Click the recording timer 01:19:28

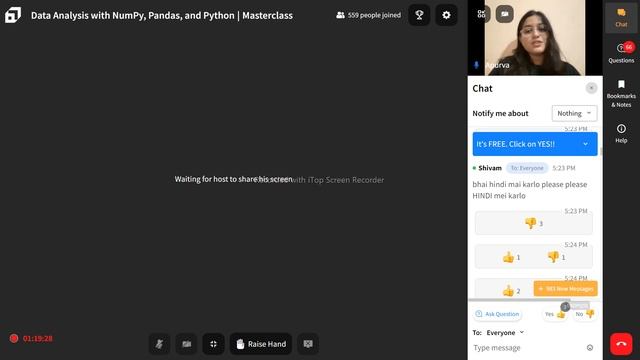(38, 338)
